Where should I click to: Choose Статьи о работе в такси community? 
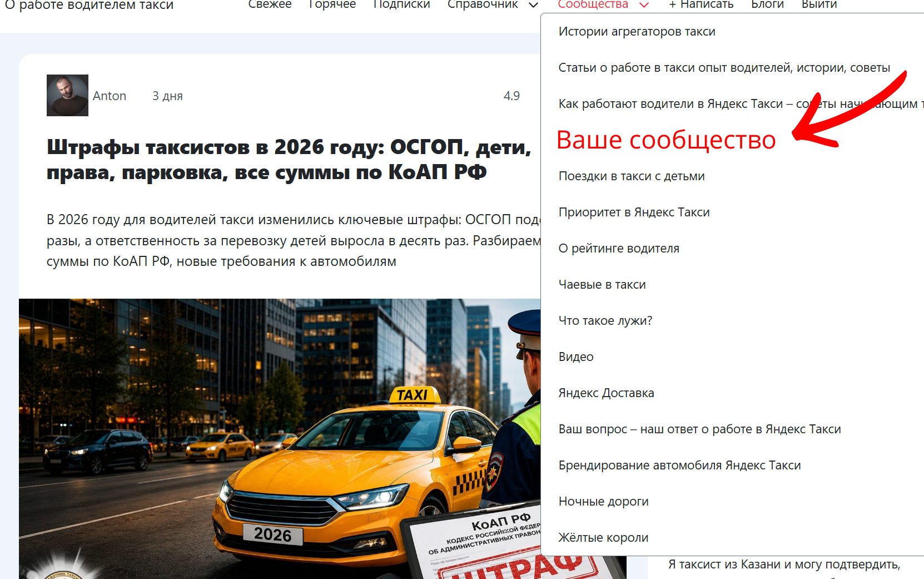click(724, 68)
